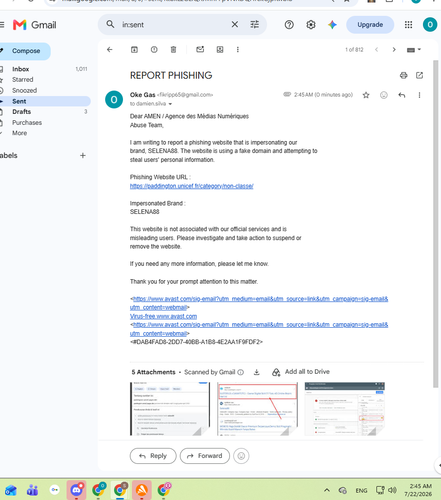The width and height of the screenshot is (441, 500).
Task: Add emoji reaction next to Forward
Action: tap(241, 456)
